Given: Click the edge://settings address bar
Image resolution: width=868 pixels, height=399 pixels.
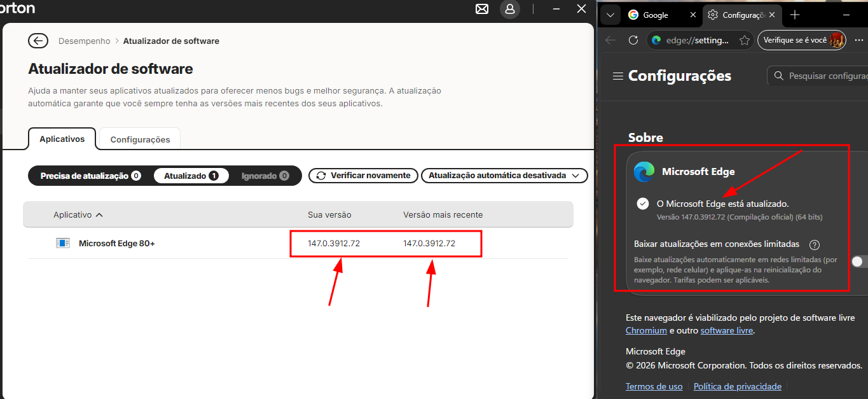Looking at the screenshot, I should pyautogui.click(x=699, y=40).
